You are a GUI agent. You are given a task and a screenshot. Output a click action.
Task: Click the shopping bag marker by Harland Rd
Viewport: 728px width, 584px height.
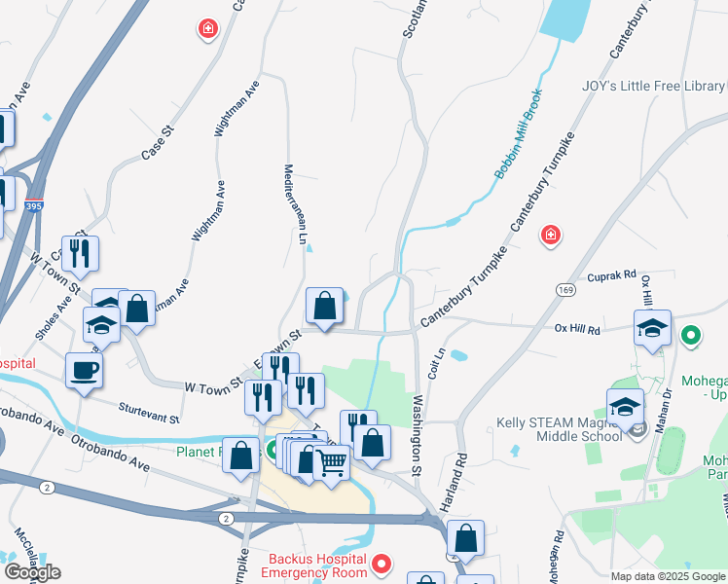pyautogui.click(x=465, y=541)
